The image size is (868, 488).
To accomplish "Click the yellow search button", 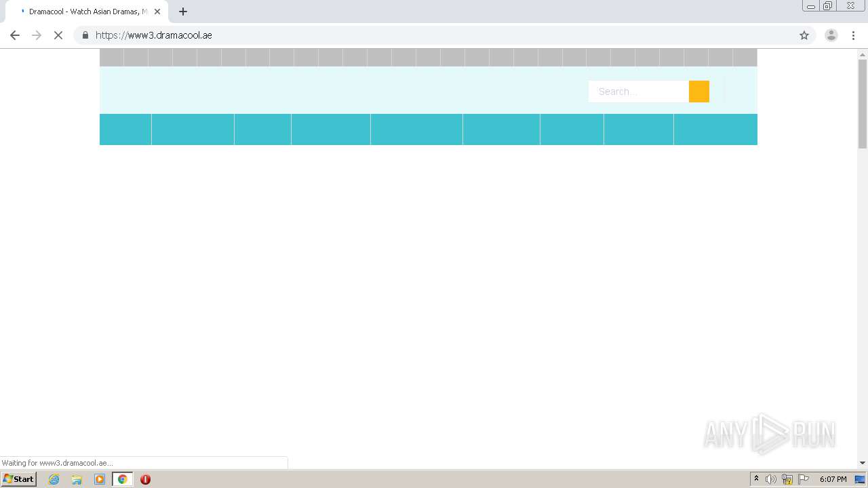I will pos(699,91).
